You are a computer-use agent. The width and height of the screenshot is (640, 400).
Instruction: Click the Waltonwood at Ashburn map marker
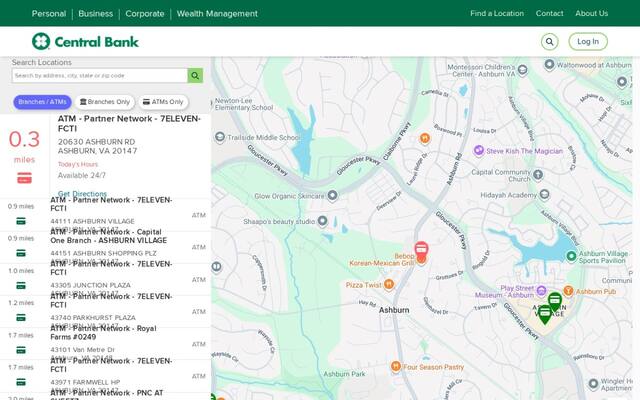tap(549, 64)
